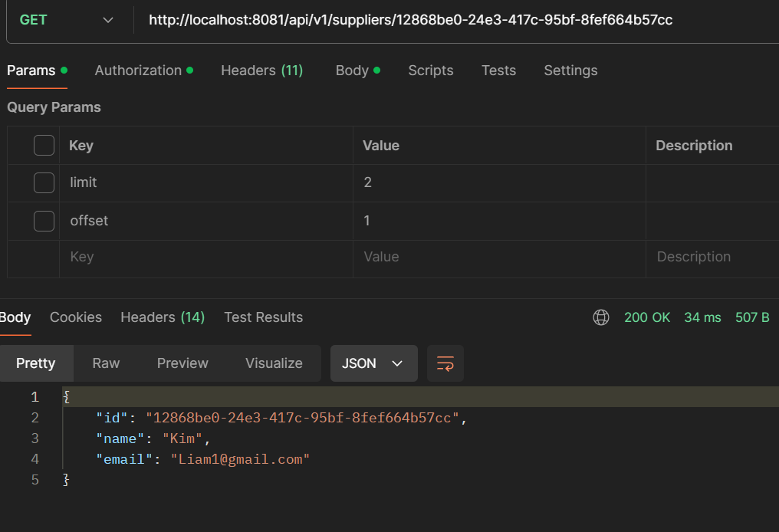The image size is (779, 532).
Task: Select the Pretty view button
Action: pos(36,363)
